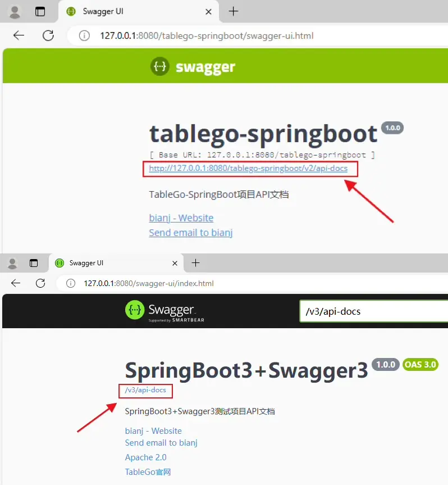Open the Apache 2.0 license link
Viewport: 448px width, 485px height.
click(x=145, y=457)
